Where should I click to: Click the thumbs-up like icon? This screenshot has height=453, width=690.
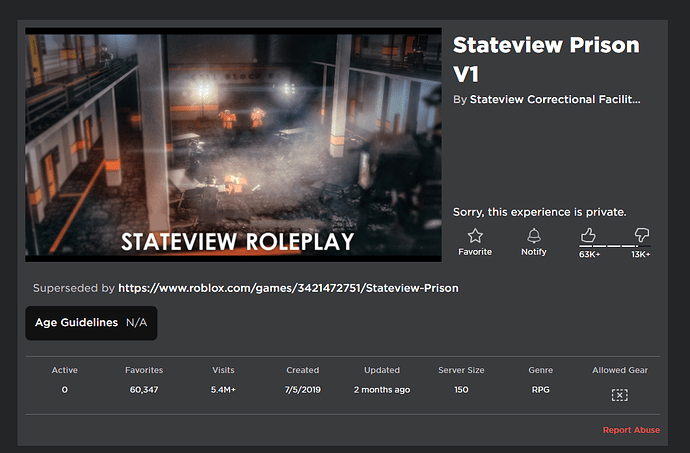(588, 235)
